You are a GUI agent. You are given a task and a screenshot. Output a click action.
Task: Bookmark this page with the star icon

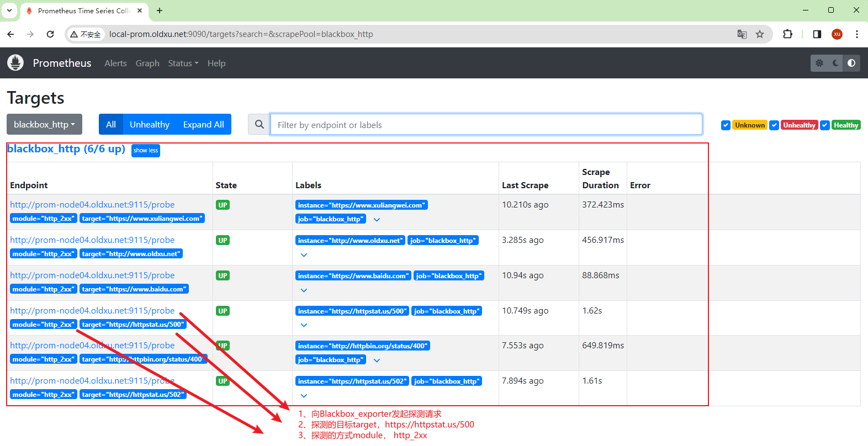point(760,34)
